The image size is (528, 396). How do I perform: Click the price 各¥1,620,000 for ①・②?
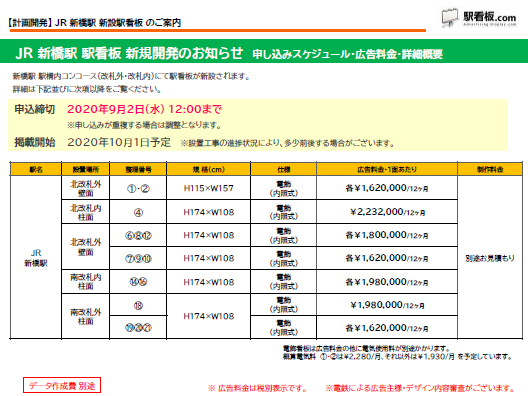click(387, 188)
